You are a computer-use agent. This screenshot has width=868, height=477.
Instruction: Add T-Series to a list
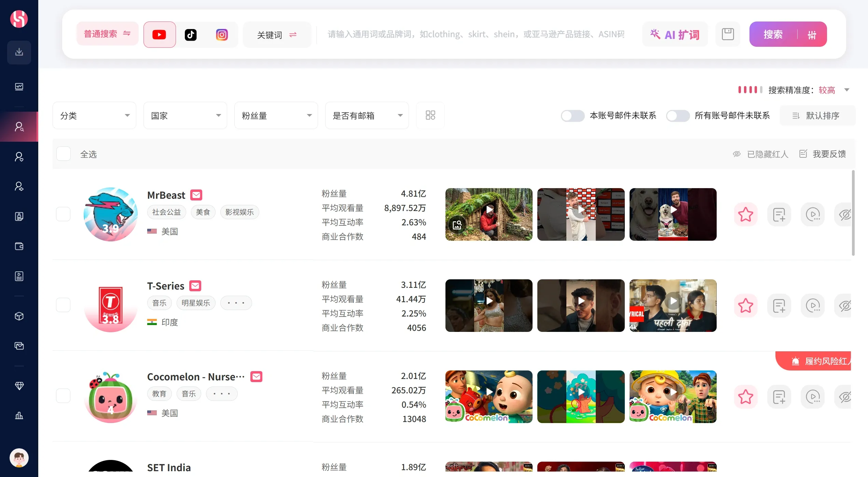tap(779, 306)
